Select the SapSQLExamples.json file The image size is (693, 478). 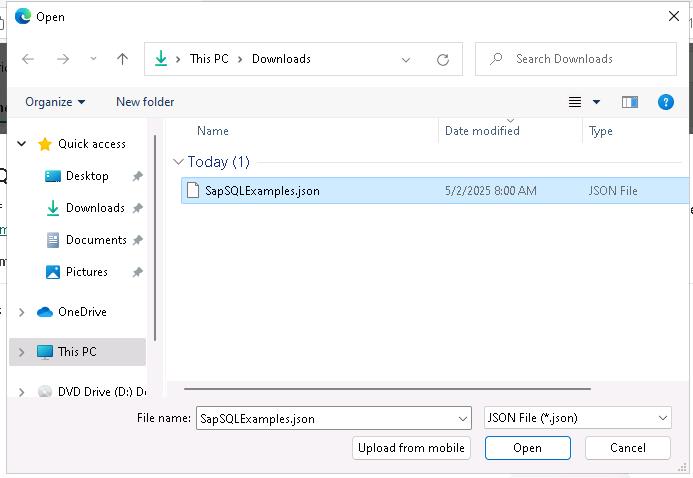pos(262,191)
